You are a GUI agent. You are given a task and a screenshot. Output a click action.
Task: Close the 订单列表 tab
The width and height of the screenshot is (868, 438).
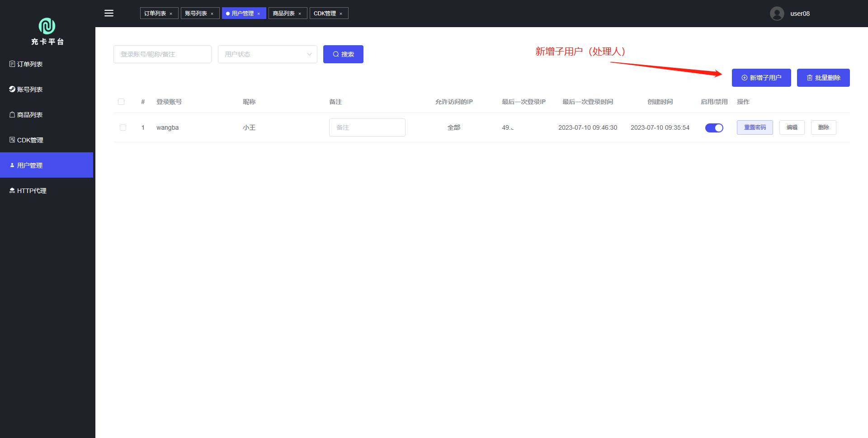[171, 14]
